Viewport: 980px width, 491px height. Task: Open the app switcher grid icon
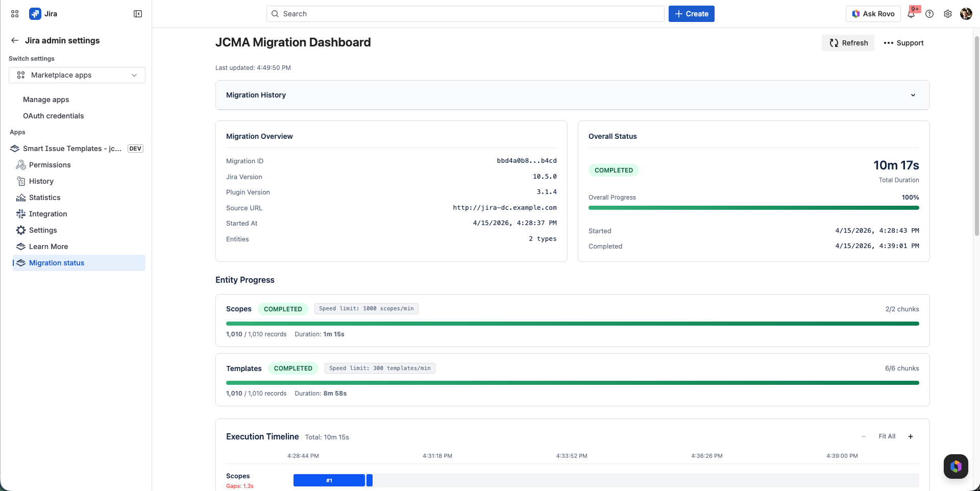click(15, 14)
